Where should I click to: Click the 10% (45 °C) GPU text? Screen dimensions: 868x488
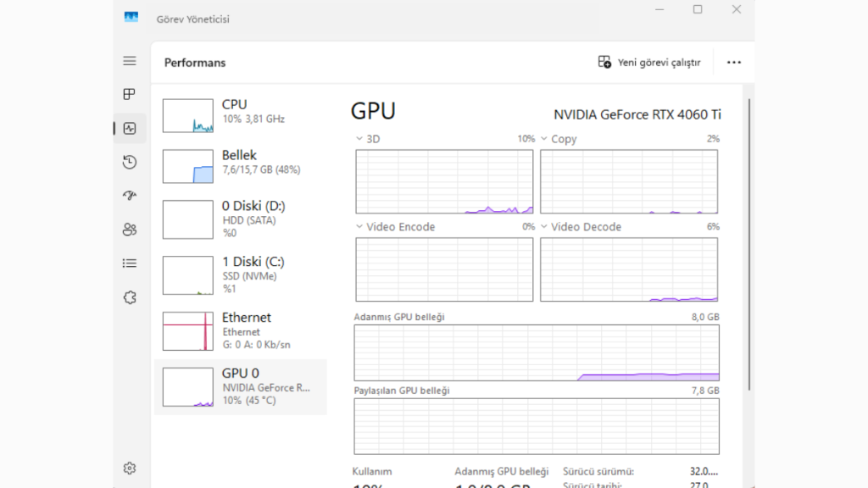pos(249,401)
